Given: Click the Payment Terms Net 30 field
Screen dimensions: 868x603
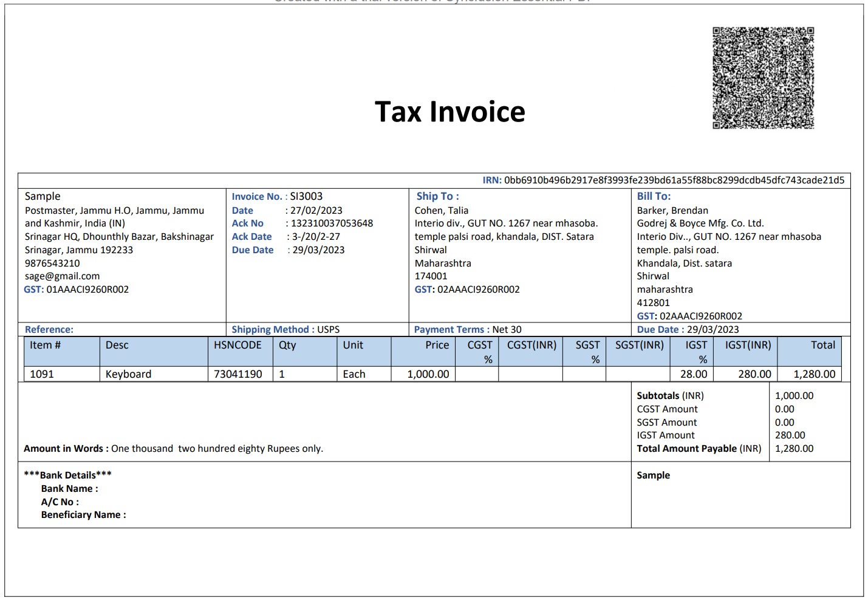Looking at the screenshot, I should [467, 330].
